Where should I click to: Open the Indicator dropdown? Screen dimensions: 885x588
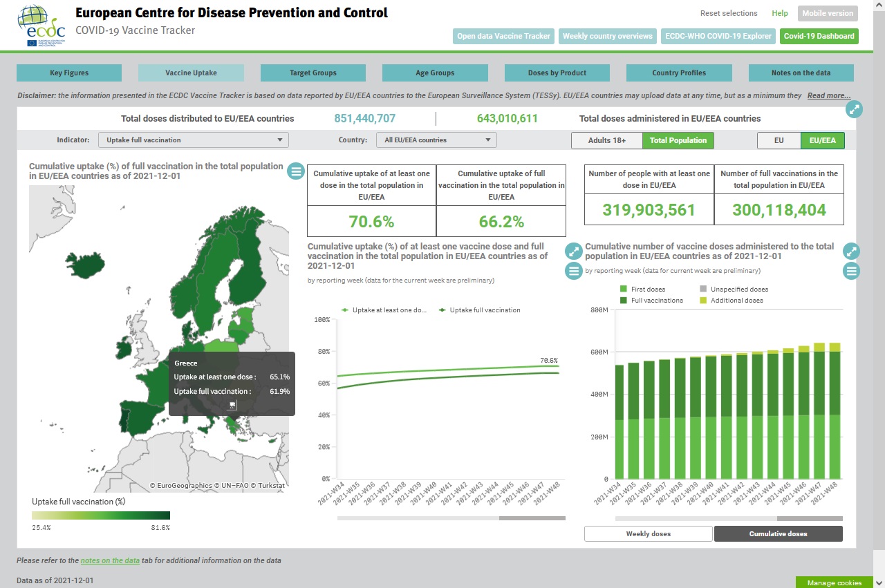[193, 140]
